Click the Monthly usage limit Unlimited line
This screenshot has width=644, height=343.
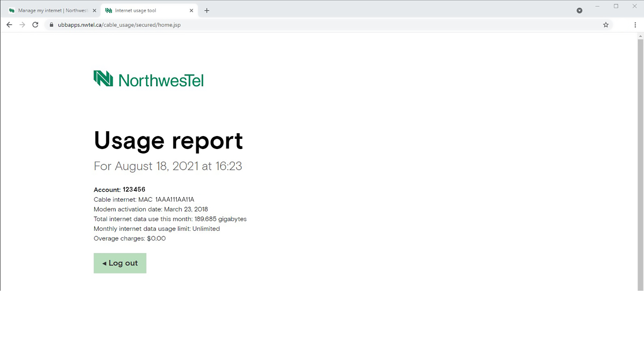[157, 229]
